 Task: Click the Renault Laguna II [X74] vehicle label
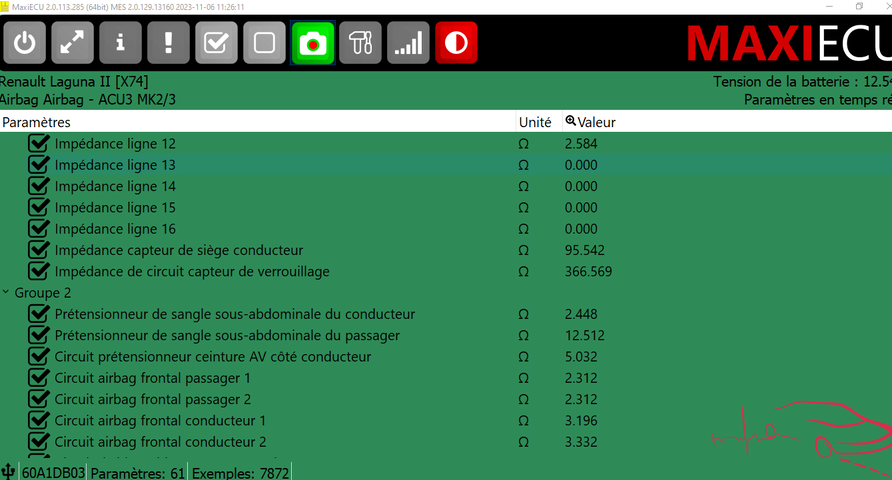[74, 82]
